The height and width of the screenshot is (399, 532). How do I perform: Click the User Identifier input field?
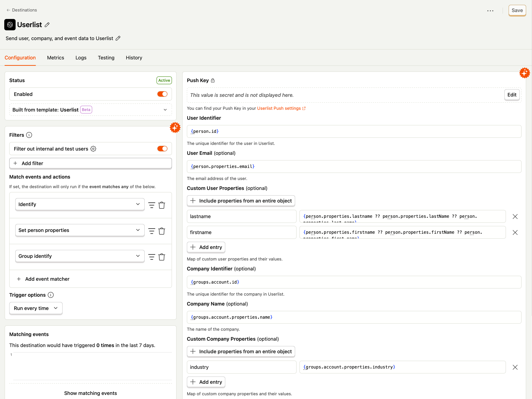[353, 131]
